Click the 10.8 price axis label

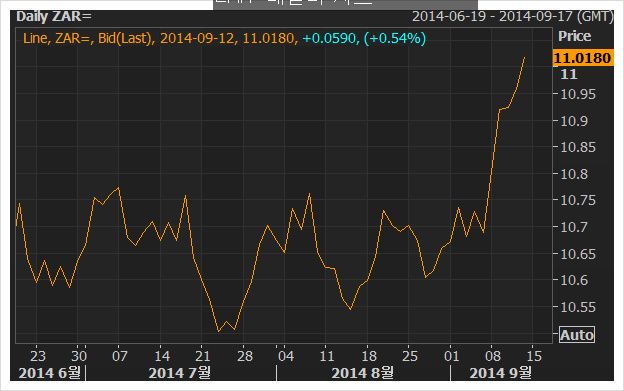pos(573,174)
